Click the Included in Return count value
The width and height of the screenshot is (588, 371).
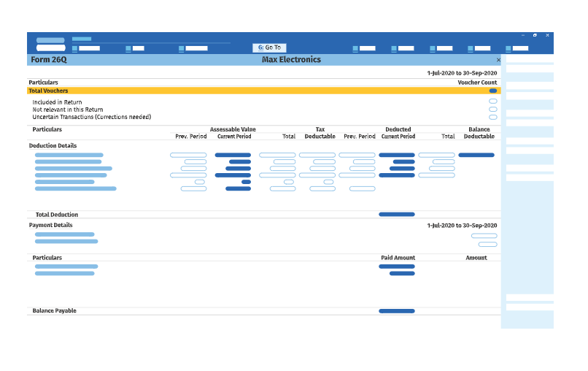coord(493,102)
